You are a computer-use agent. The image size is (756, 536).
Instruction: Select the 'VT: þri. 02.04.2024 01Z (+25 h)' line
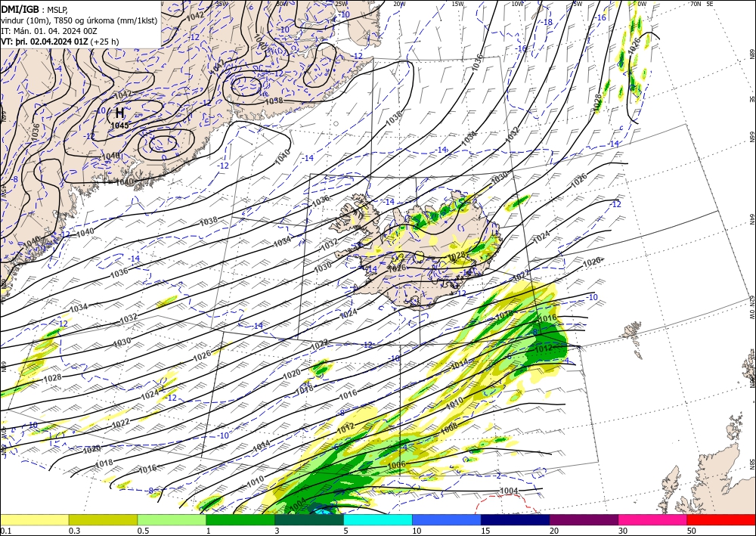coord(60,42)
